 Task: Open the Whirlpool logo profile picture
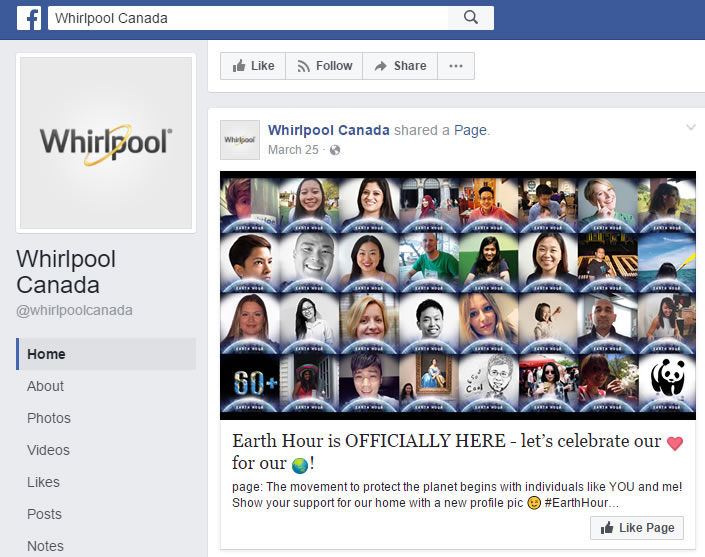[x=106, y=143]
